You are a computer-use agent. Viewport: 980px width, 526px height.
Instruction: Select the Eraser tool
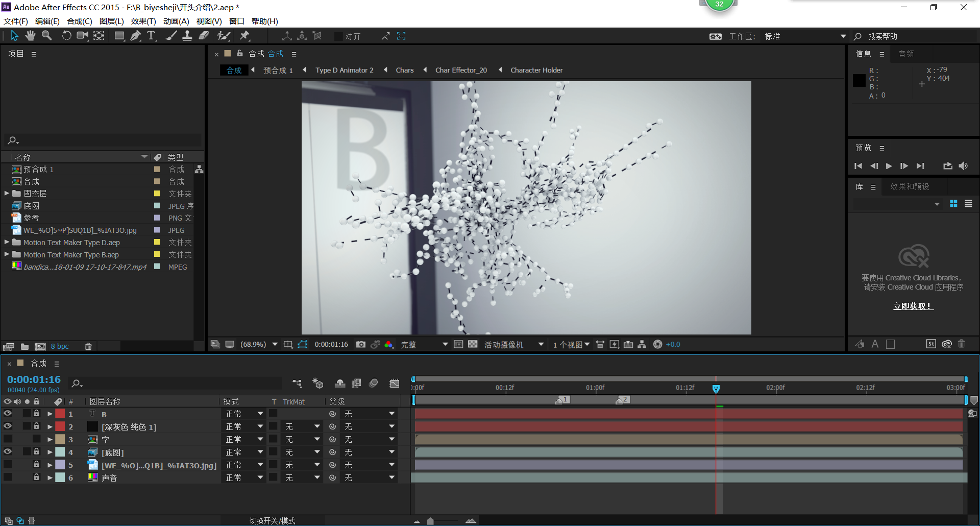point(204,36)
